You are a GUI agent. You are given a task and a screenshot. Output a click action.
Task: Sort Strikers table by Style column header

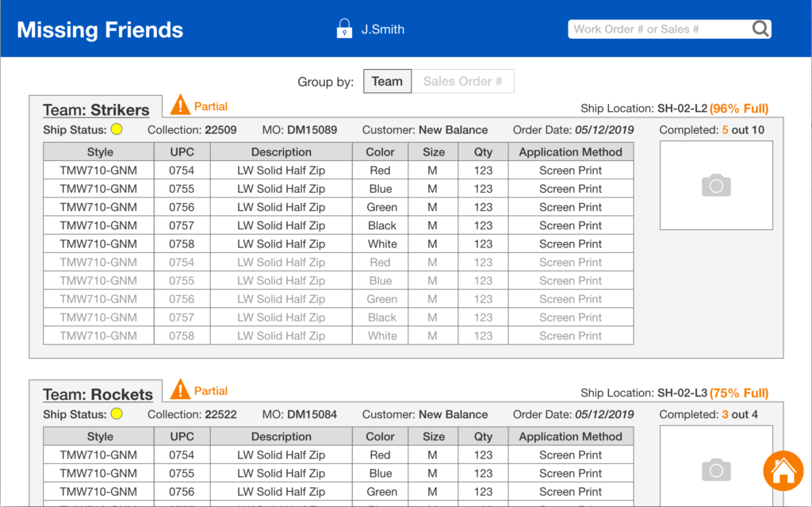pos(100,152)
